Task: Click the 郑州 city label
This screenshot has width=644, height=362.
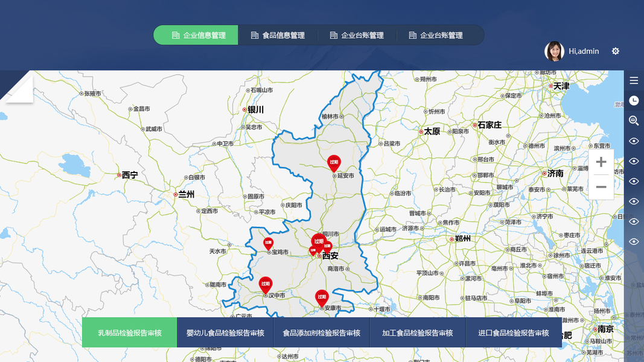Action: point(462,238)
